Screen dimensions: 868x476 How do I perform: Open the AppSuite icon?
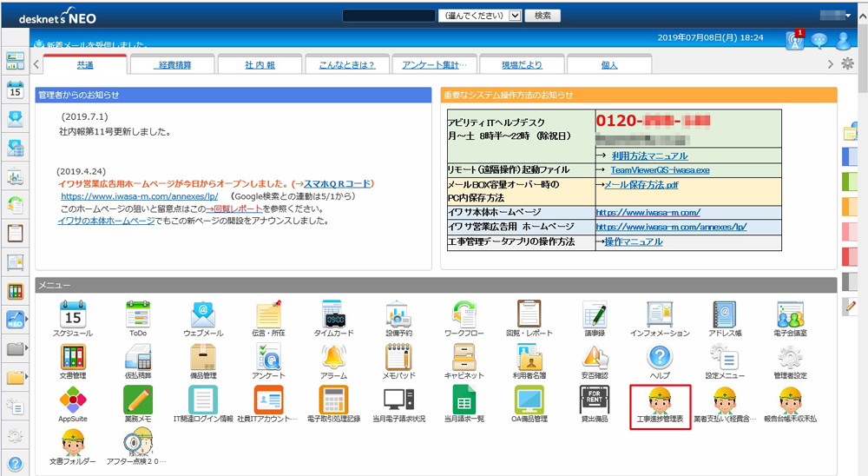72,400
